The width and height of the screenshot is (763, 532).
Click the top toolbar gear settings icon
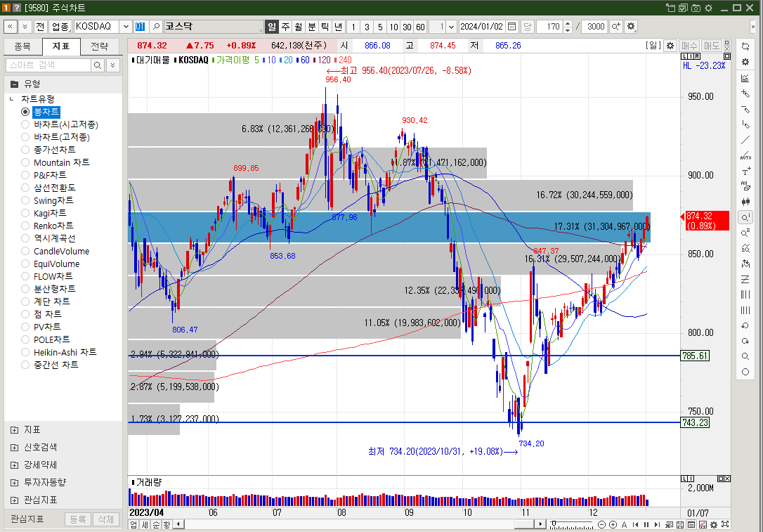pyautogui.click(x=631, y=26)
